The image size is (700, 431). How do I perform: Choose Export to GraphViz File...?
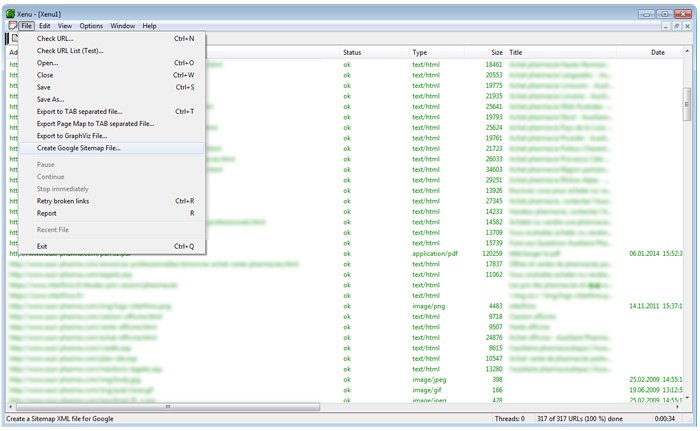(112, 136)
